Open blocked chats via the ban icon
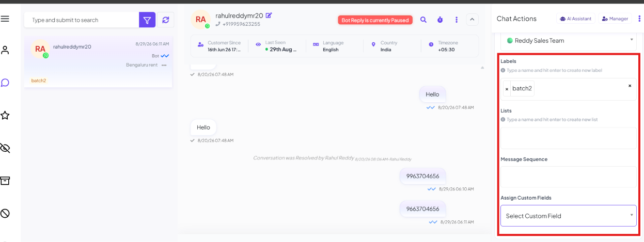644x242 pixels. click(5, 213)
